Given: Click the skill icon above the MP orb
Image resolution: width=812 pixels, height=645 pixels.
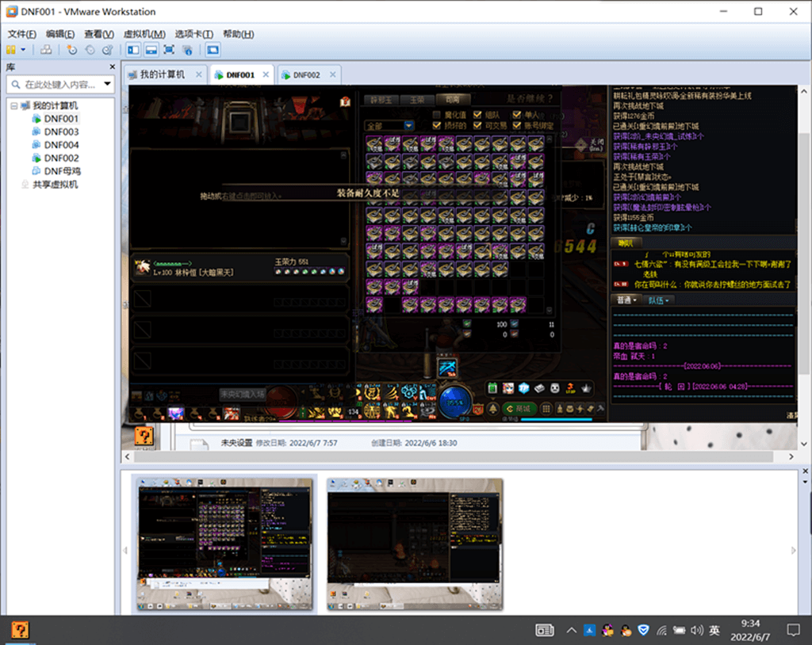Looking at the screenshot, I should pyautogui.click(x=447, y=368).
